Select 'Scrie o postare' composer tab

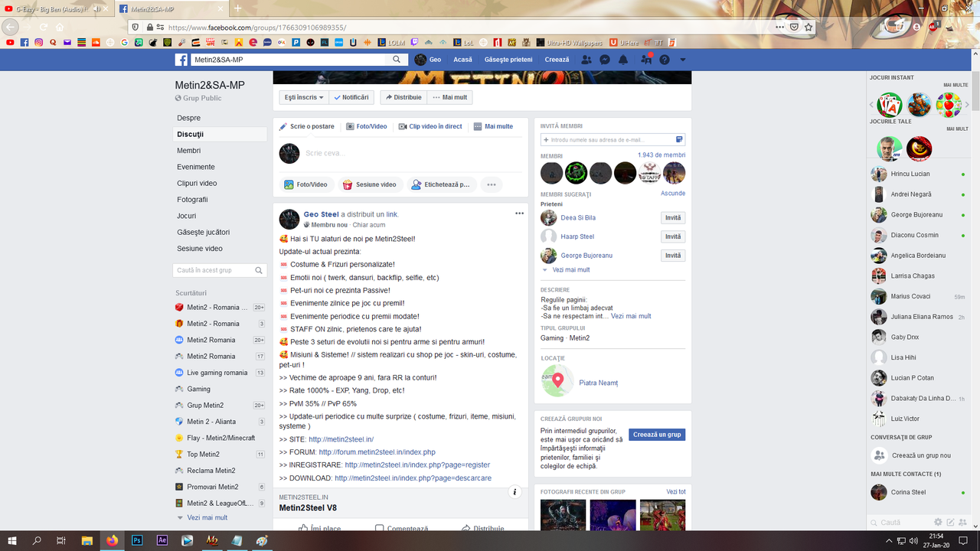click(306, 126)
